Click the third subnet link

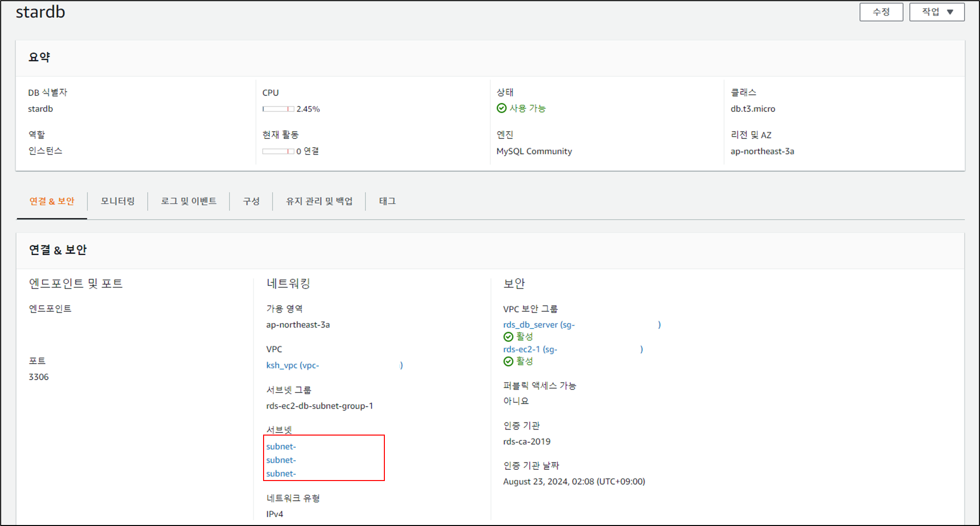tap(281, 474)
